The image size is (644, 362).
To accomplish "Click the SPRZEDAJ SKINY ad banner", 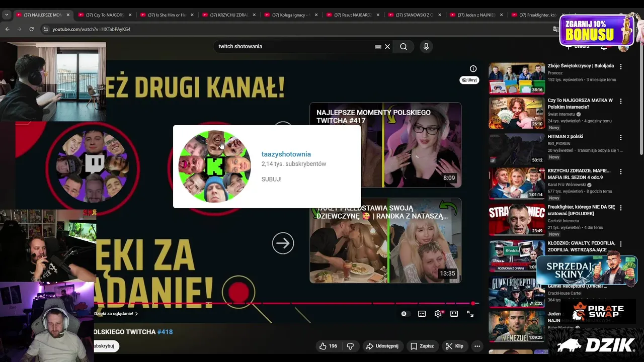I will click(x=587, y=270).
